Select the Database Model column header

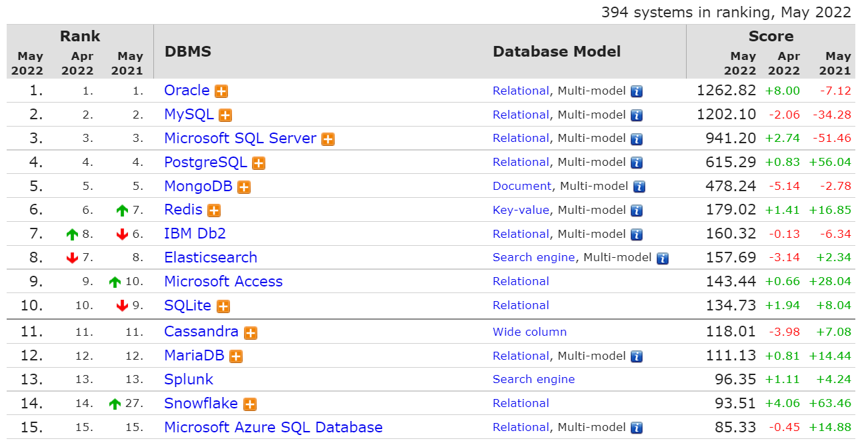tap(557, 52)
